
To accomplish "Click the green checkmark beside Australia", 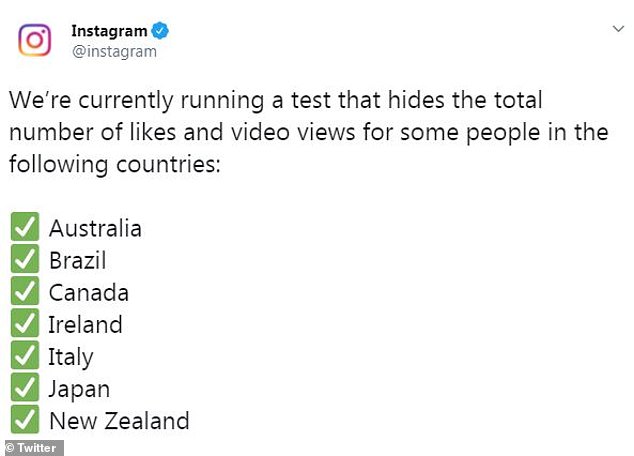I will (x=26, y=228).
